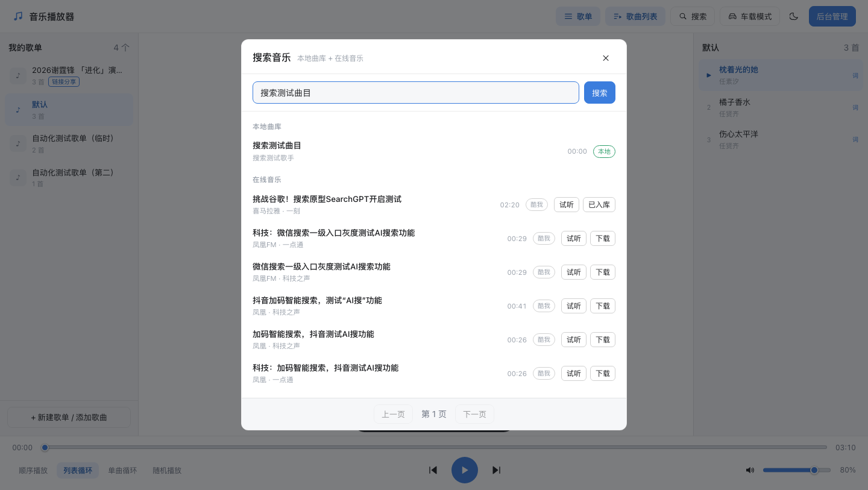Preview 加码智能搜索，抖音测试 00:26 科技之声 track
Screen dimensions: 868x490
574,340
